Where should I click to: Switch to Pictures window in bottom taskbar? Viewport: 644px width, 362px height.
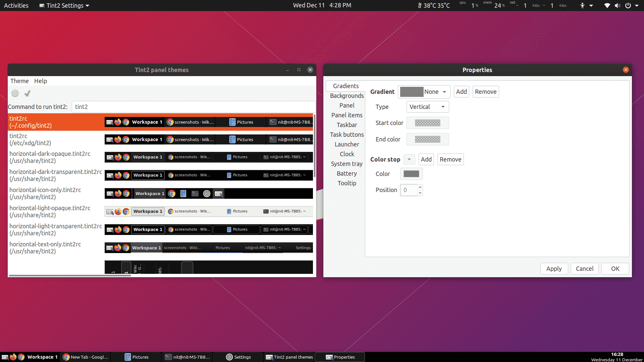[137, 357]
